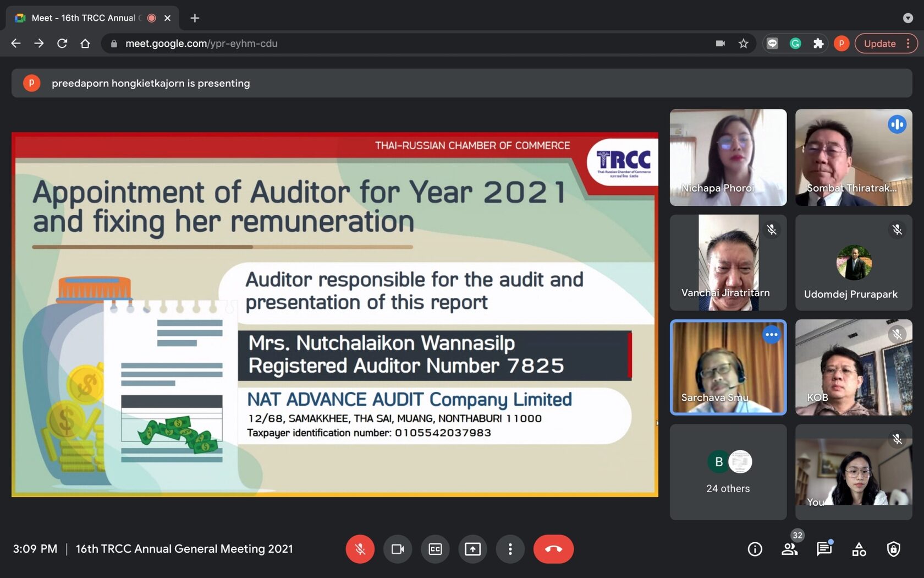Open the browser home page
Viewport: 924px width, 578px height.
coord(85,43)
